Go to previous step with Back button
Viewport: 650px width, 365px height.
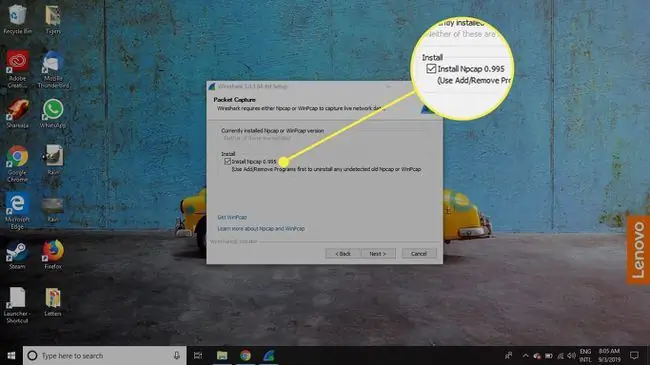[343, 253]
